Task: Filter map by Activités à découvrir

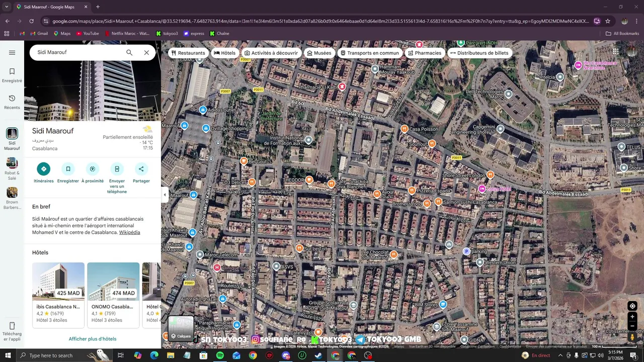Action: 271,53
